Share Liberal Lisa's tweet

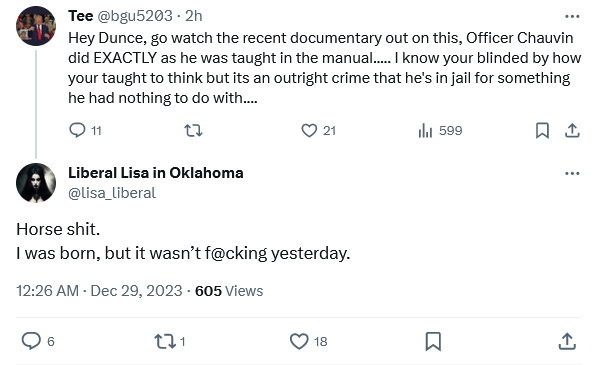click(x=567, y=341)
